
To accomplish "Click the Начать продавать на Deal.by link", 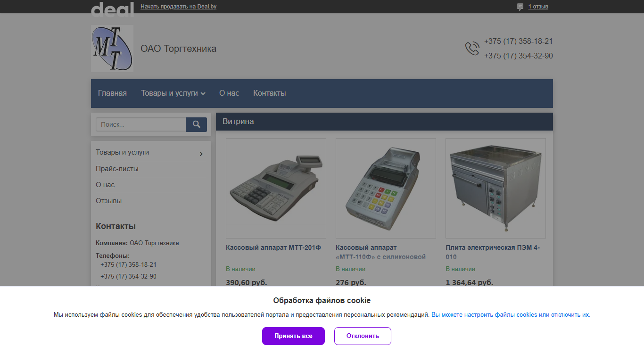I will 179,7.
